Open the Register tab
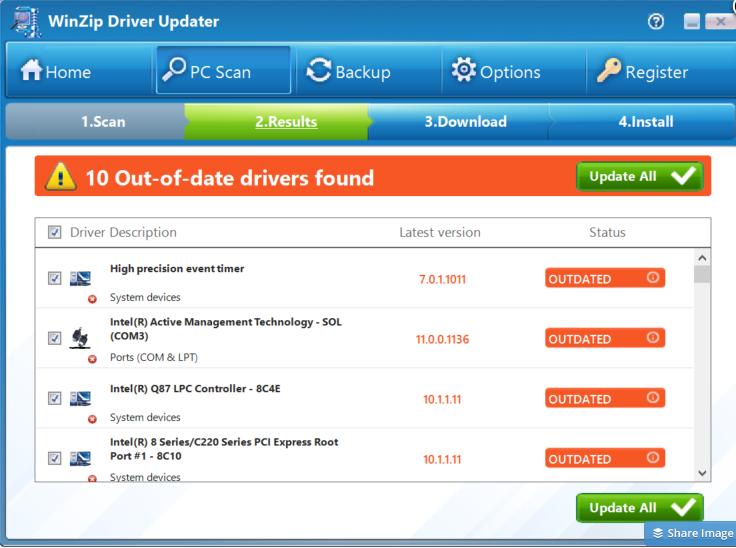The height and width of the screenshot is (548, 736). pyautogui.click(x=659, y=71)
